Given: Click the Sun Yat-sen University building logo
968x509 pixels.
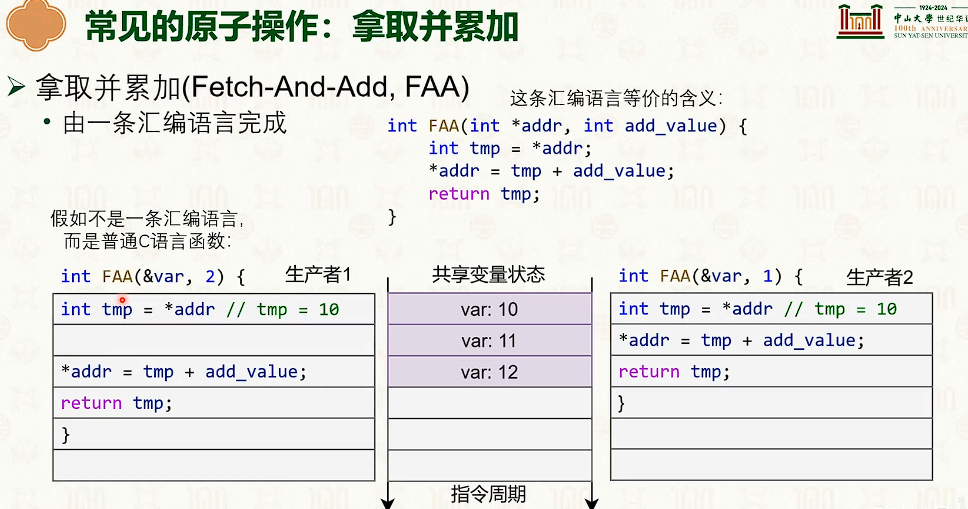Looking at the screenshot, I should [861, 20].
